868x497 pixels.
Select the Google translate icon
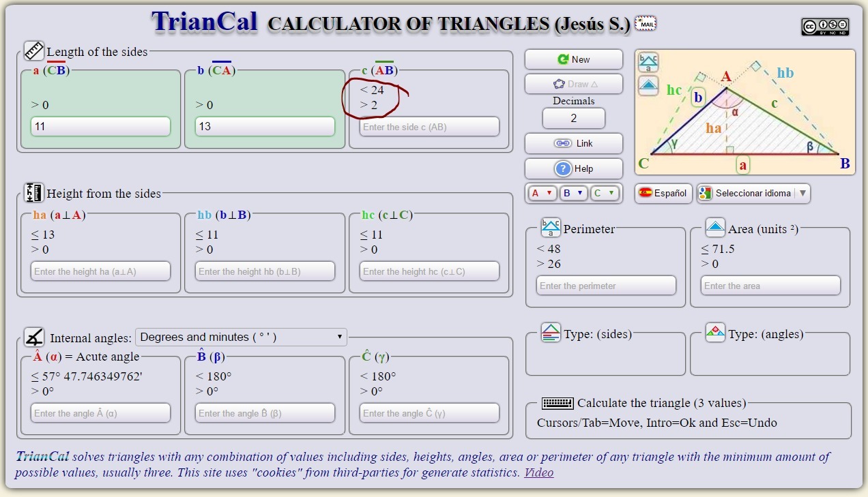pos(706,193)
